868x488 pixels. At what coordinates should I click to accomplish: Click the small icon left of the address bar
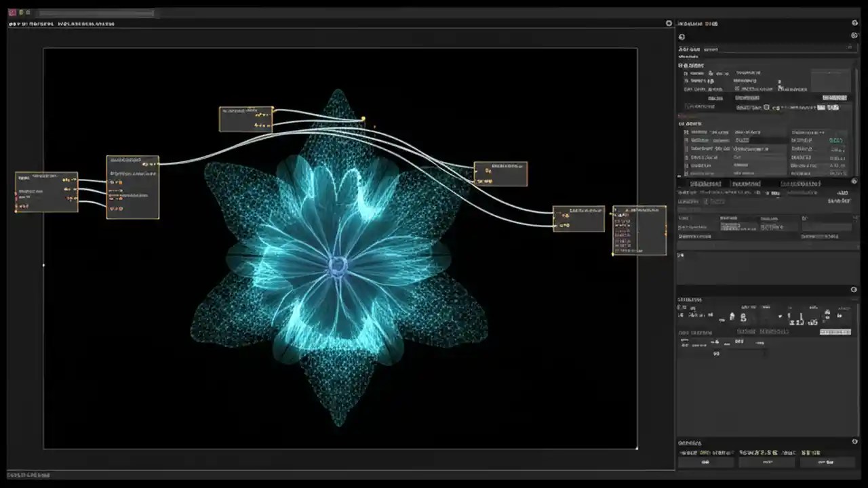coord(22,12)
